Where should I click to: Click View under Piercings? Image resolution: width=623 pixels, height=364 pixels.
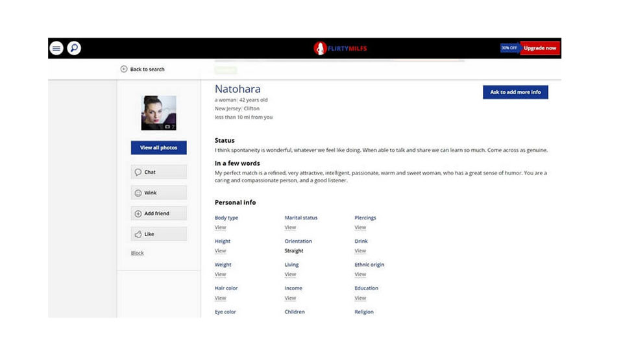[x=360, y=228]
